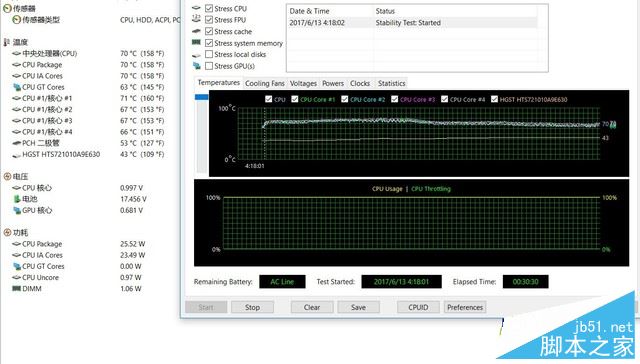Toggle the HGST HTS721010A9E630 graph checkbox

pyautogui.click(x=494, y=99)
